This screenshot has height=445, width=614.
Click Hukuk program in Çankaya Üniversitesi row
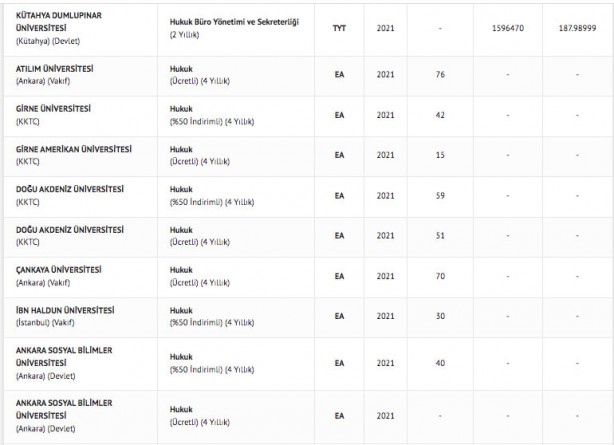(x=183, y=270)
